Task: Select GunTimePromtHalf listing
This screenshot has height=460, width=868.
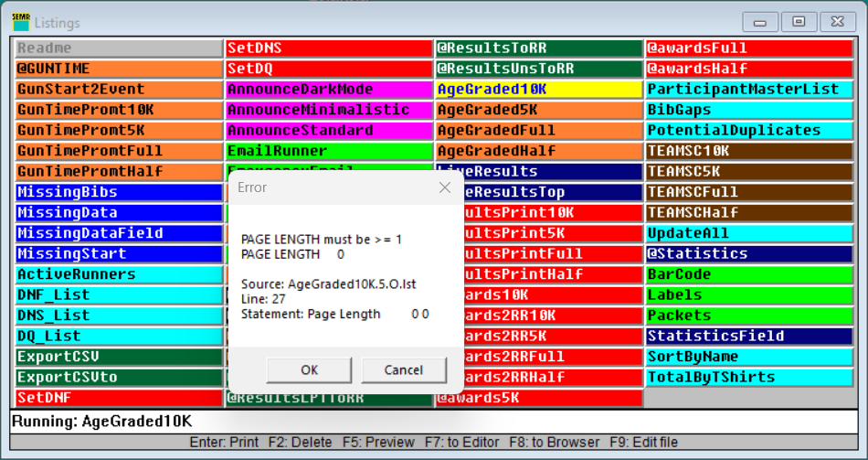Action: click(x=119, y=171)
